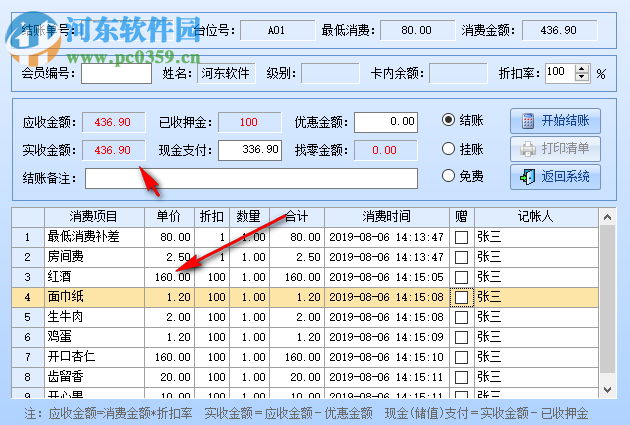Click the 消费时间 column header
Screen dimensions: 630x425
coord(387,217)
